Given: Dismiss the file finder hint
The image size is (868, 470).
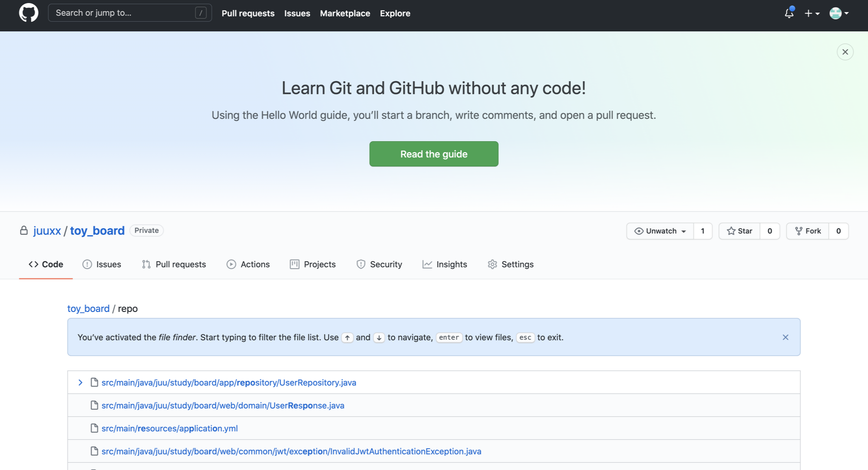Looking at the screenshot, I should click(x=785, y=337).
